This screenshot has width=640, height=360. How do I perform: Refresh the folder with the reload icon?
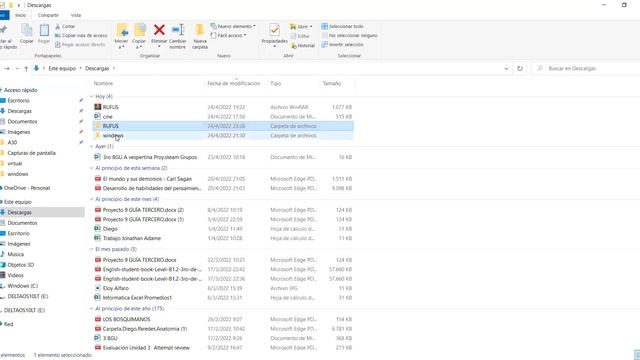click(520, 68)
